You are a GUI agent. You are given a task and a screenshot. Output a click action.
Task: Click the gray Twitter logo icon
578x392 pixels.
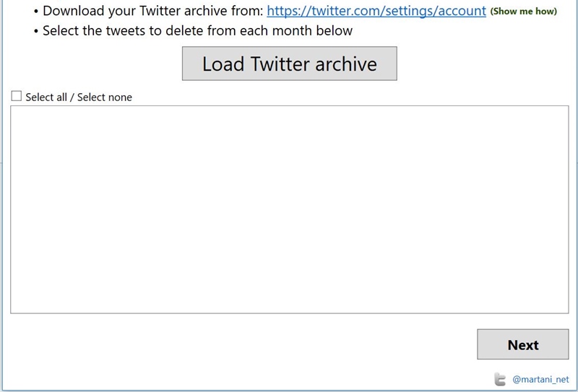click(500, 379)
